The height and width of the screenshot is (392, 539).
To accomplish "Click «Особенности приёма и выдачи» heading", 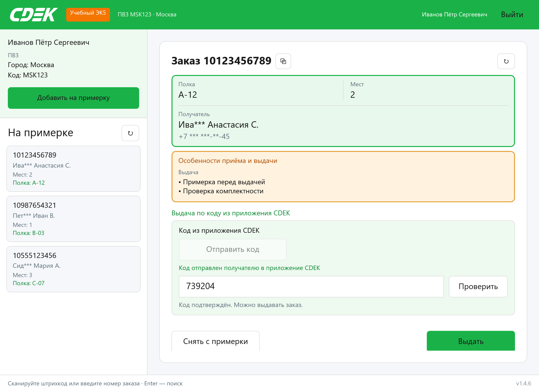I will 228,161.
